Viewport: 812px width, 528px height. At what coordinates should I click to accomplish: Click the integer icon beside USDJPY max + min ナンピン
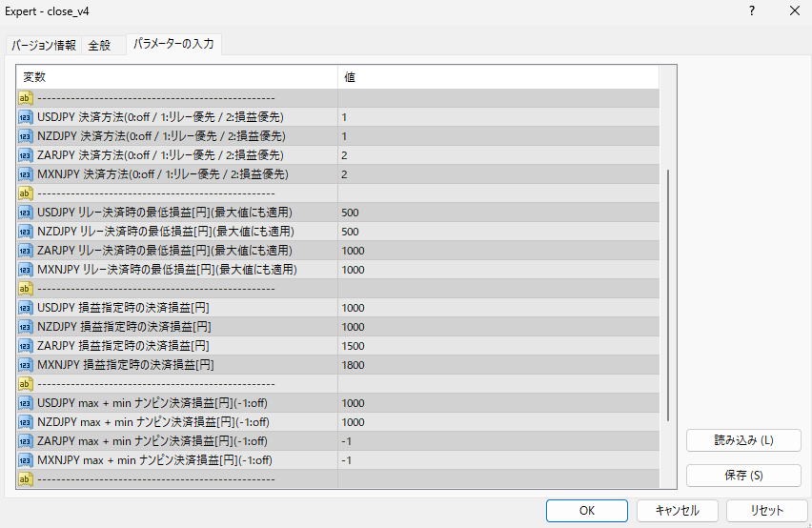coord(26,403)
